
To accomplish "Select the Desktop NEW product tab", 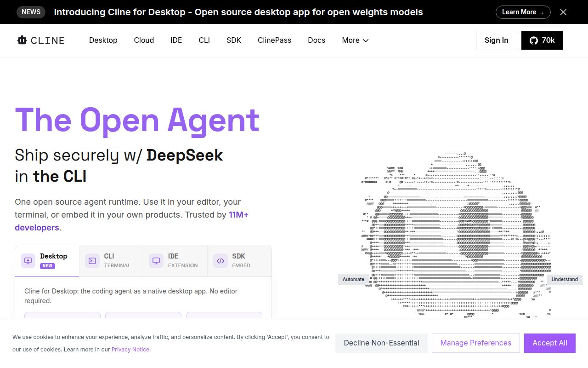I will pos(47,261).
